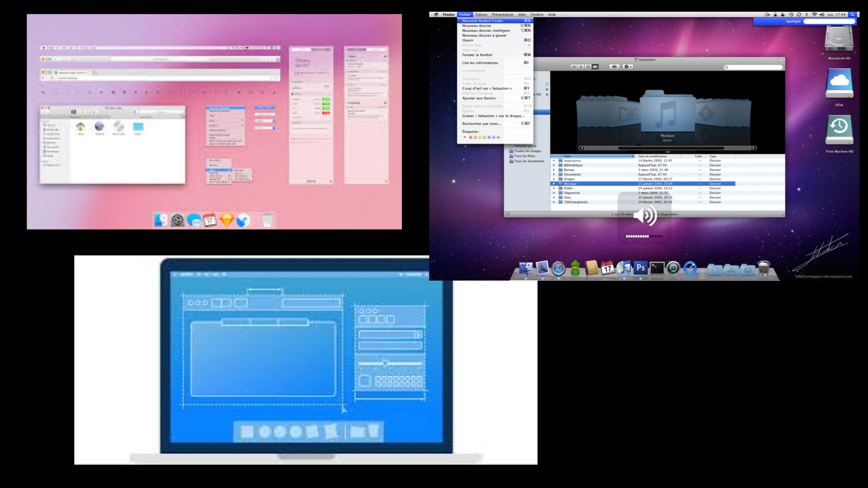This screenshot has height=488, width=868.
Task: Select Toutes les images in sidebar
Action: point(525,151)
